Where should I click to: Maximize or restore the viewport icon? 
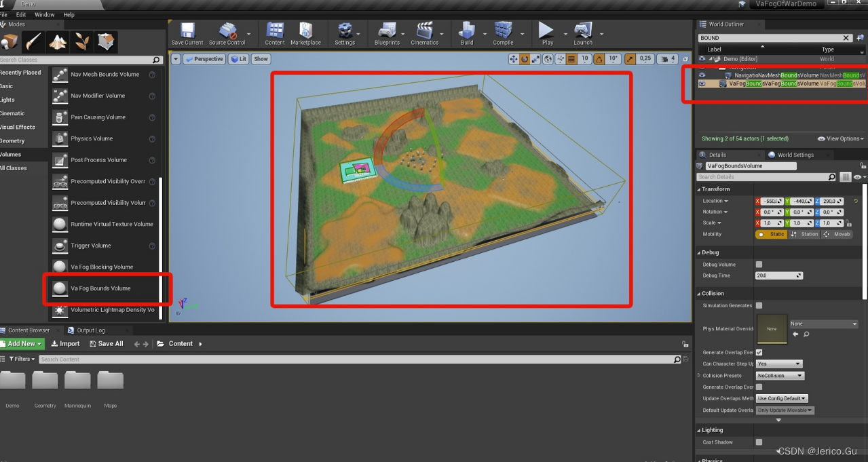pos(685,59)
